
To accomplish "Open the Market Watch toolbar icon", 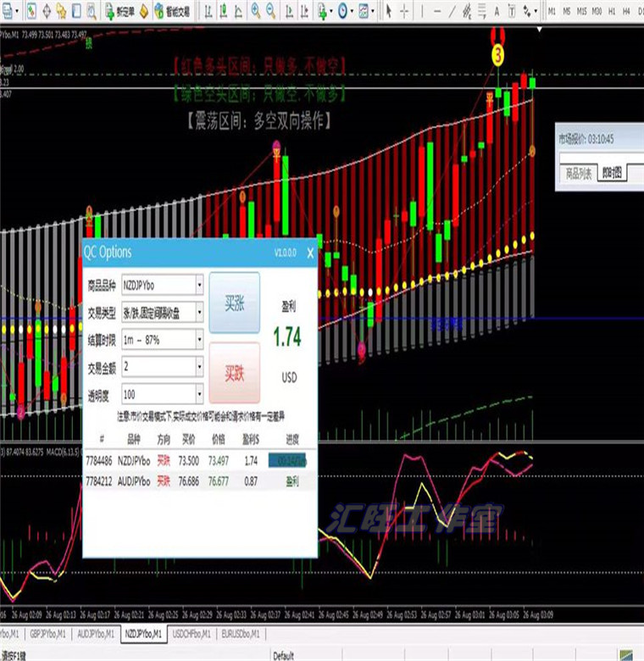I will [31, 11].
